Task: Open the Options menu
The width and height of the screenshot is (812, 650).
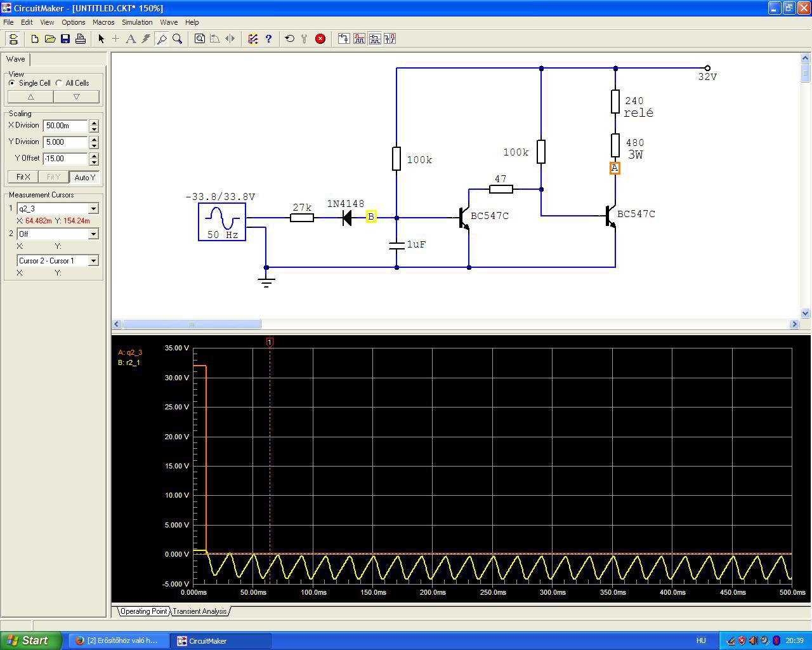Action: [x=74, y=22]
